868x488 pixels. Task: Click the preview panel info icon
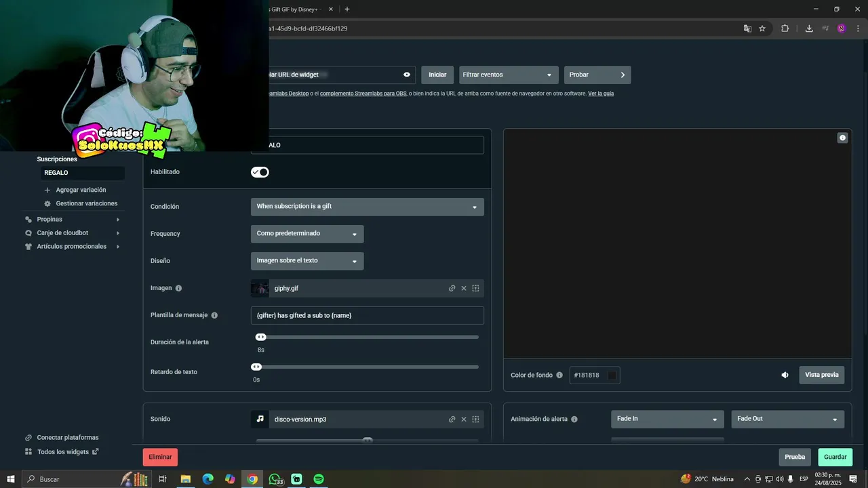pos(843,138)
